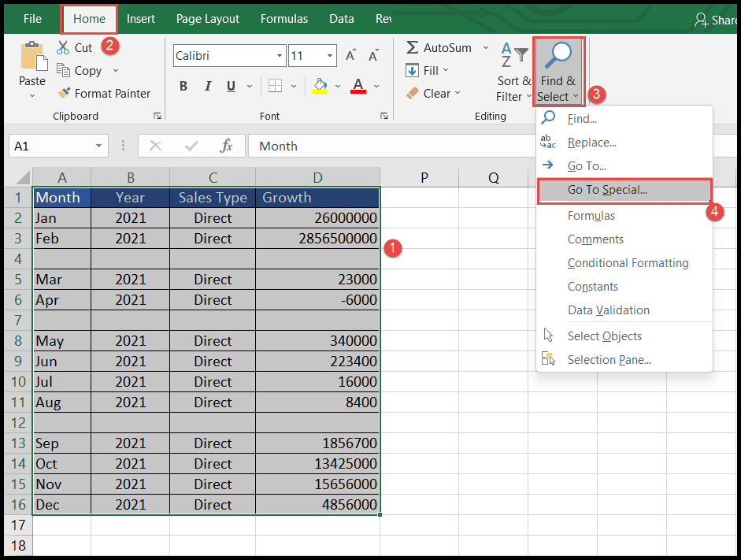This screenshot has width=741, height=560.
Task: Click the formula bar showing Month
Action: (391, 146)
